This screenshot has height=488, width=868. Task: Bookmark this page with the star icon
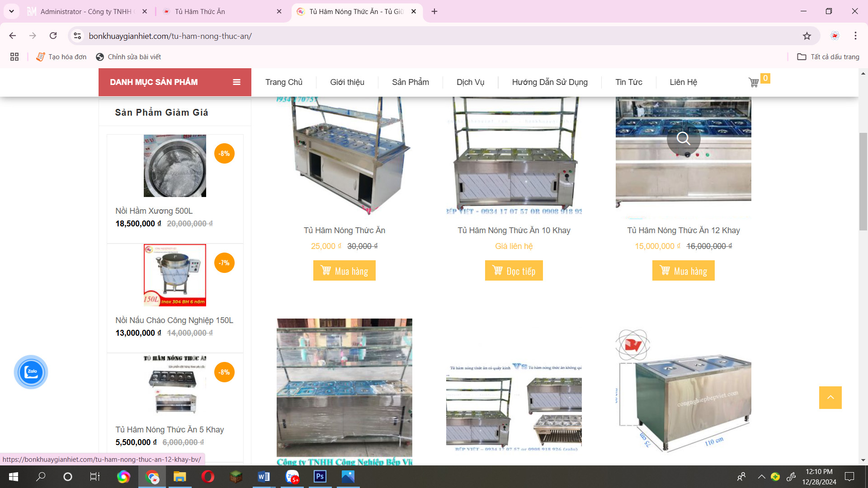(x=807, y=36)
